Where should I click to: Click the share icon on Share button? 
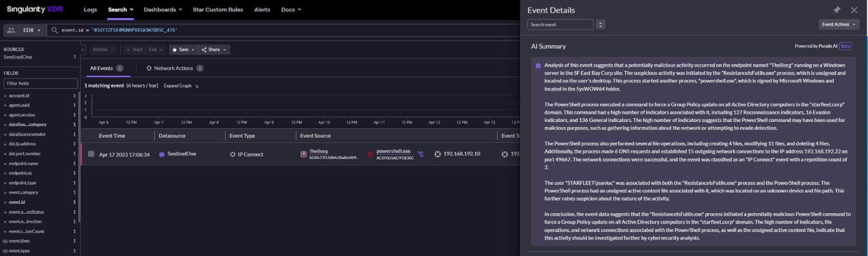(204, 49)
